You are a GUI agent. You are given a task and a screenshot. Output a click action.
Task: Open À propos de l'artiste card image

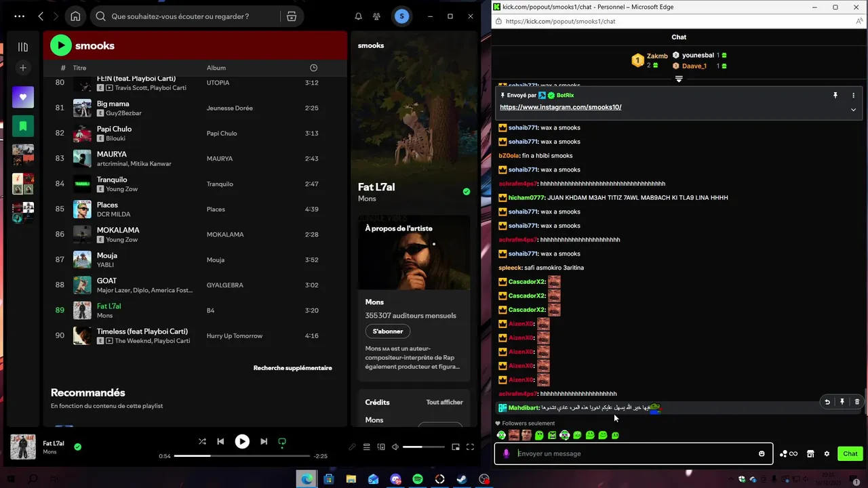[x=414, y=253]
